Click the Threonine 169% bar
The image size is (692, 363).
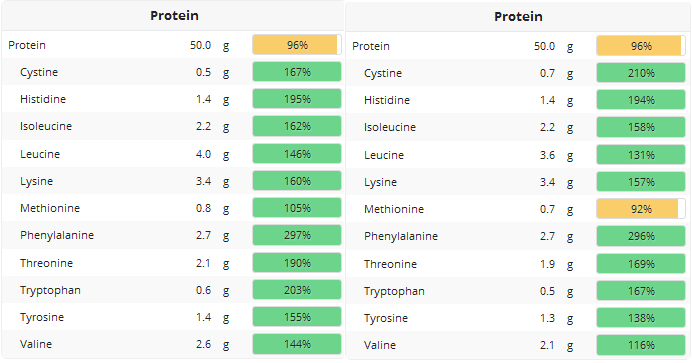[x=641, y=264]
